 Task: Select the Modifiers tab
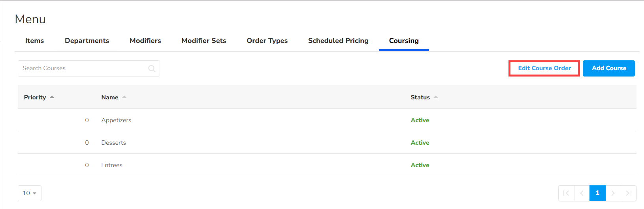pyautogui.click(x=145, y=41)
